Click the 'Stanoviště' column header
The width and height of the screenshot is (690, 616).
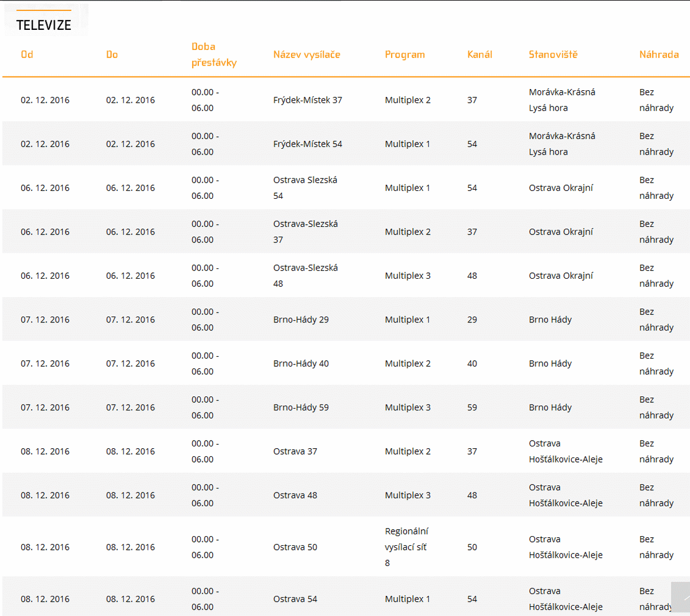[x=553, y=55]
